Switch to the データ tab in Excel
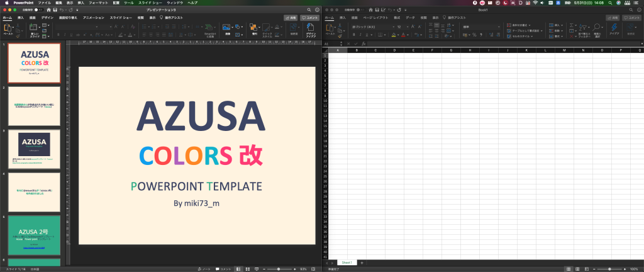644x272 pixels. tap(410, 18)
